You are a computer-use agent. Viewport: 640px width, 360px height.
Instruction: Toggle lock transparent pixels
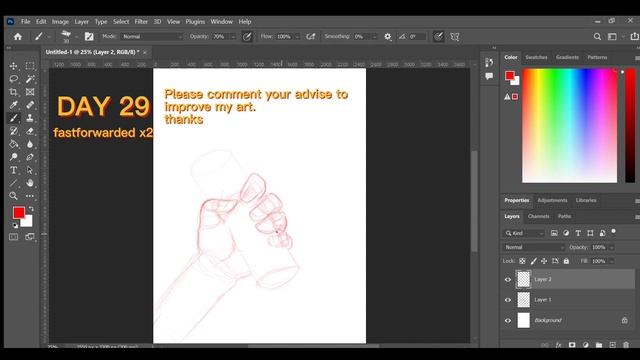(x=522, y=261)
